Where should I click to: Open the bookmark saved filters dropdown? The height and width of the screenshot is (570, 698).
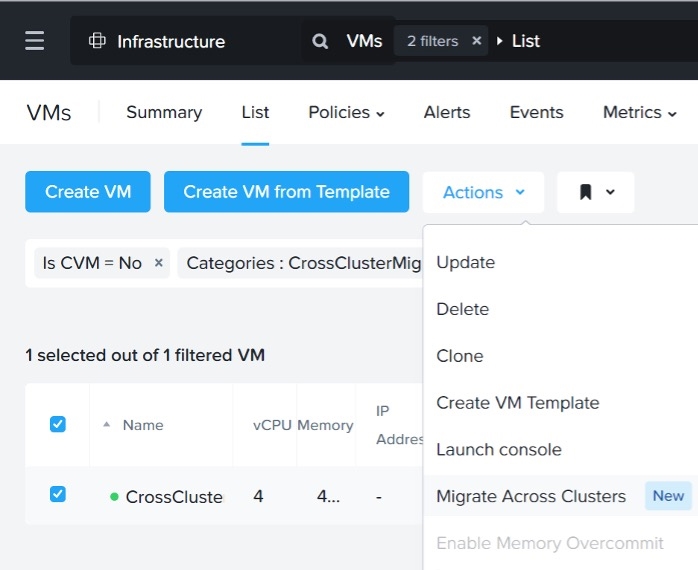[x=596, y=192]
